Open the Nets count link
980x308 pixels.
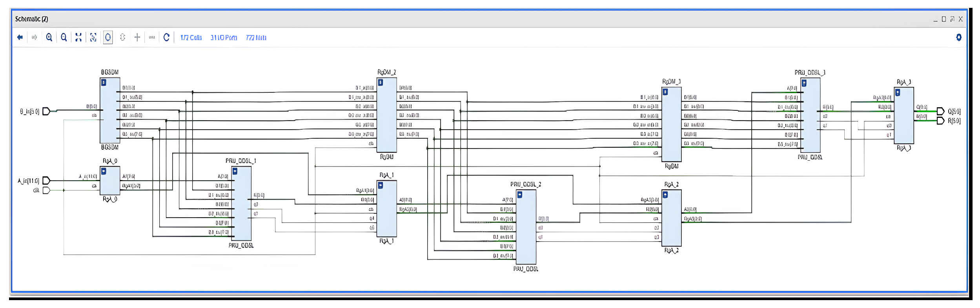coord(256,38)
